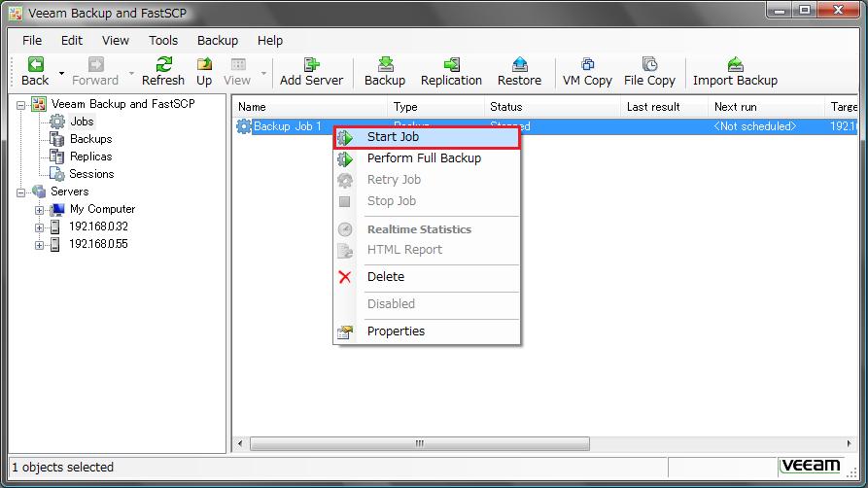Click the Back toolbar icon
The image size is (868, 488).
pyautogui.click(x=35, y=64)
